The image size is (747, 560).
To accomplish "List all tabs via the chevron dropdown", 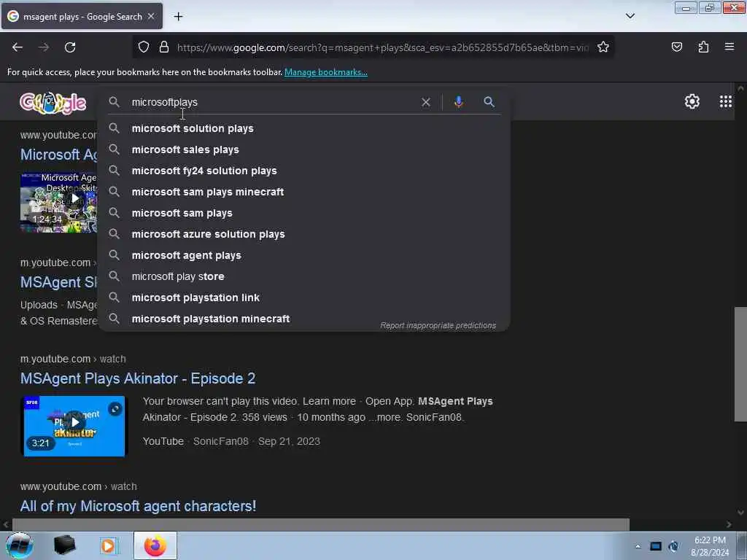I will (x=630, y=16).
